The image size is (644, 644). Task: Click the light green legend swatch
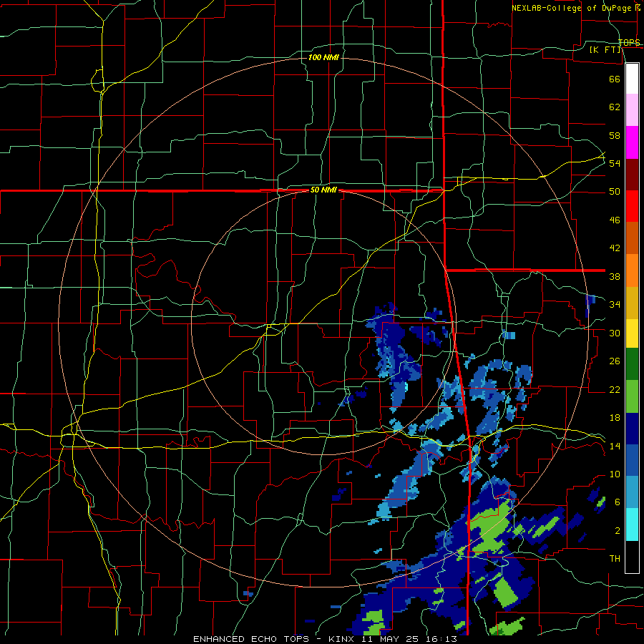tap(632, 396)
